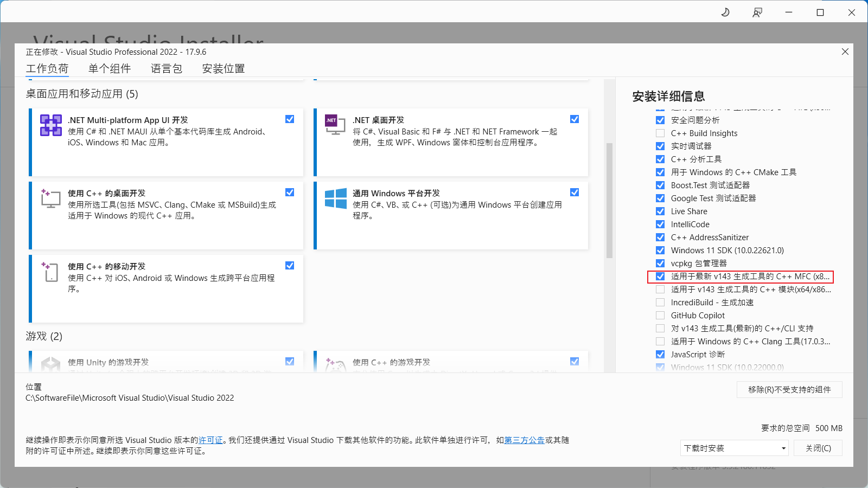The image size is (868, 488).
Task: Enable the C++ Build Insights checkbox
Action: (x=660, y=133)
